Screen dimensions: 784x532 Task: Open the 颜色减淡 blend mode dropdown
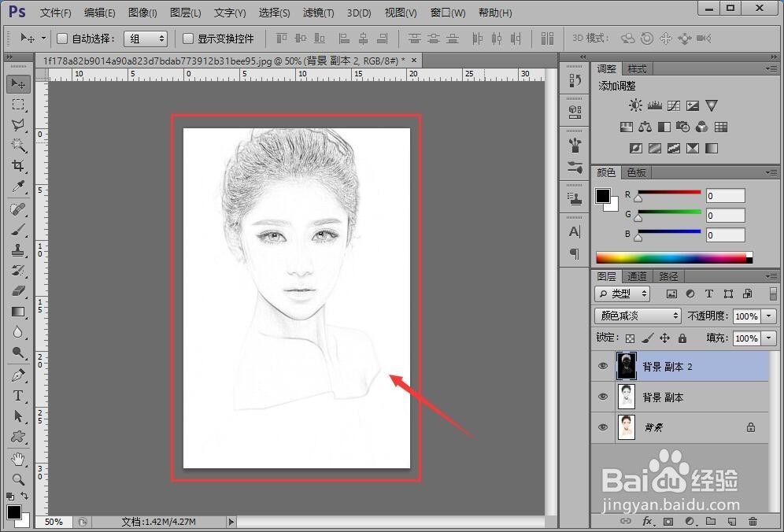[x=638, y=316]
